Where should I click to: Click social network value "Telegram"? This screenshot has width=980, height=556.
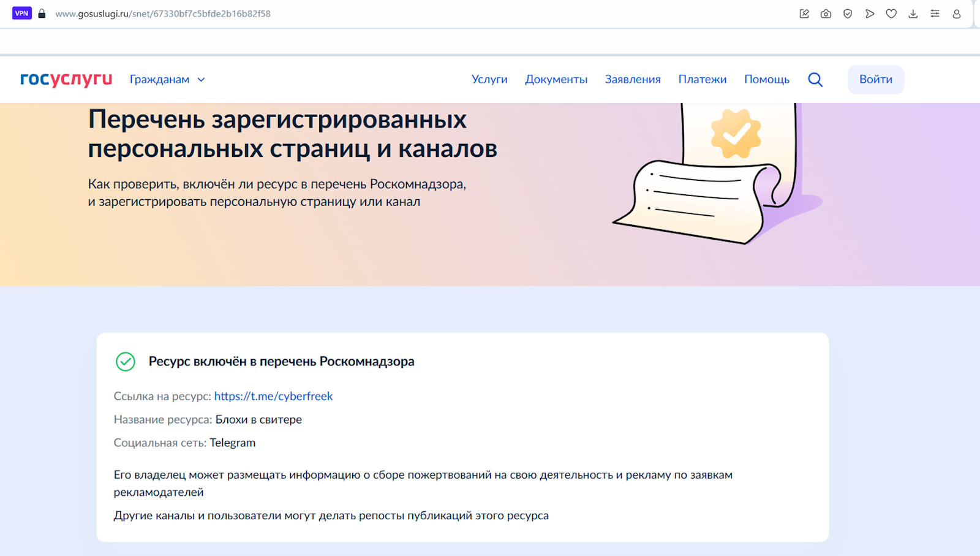click(x=233, y=443)
